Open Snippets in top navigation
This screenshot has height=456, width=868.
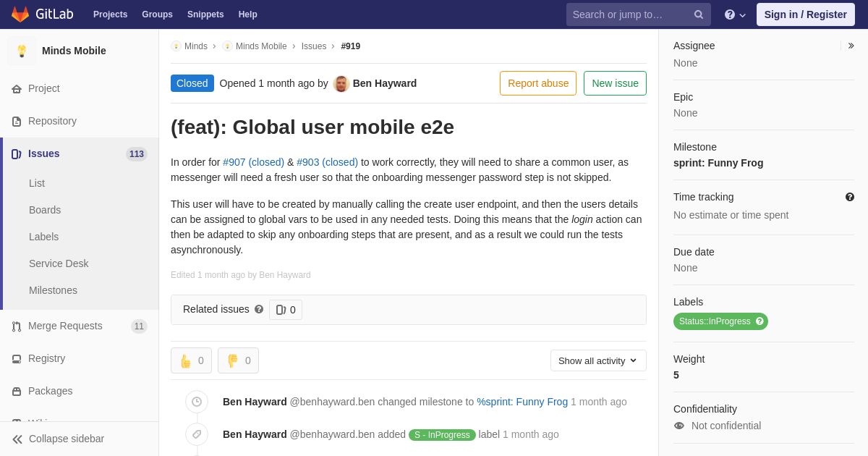pyautogui.click(x=205, y=14)
